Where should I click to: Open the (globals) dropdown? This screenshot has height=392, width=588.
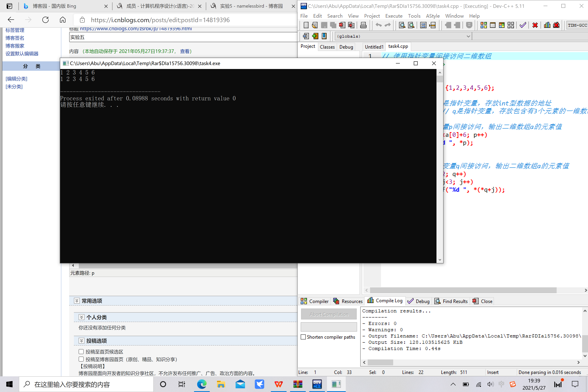[x=468, y=36]
